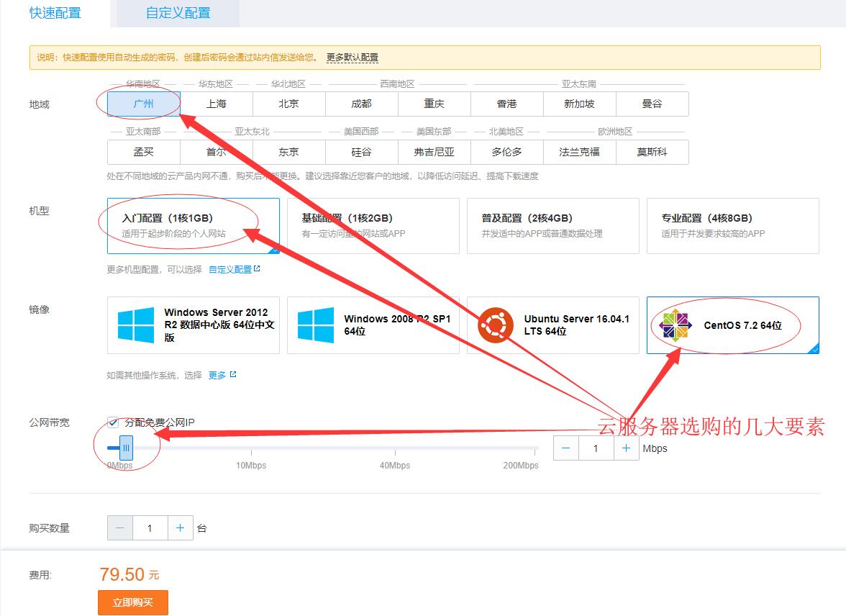Click external link icon beside 自定义配置
Image resolution: width=846 pixels, height=616 pixels.
pos(257,269)
